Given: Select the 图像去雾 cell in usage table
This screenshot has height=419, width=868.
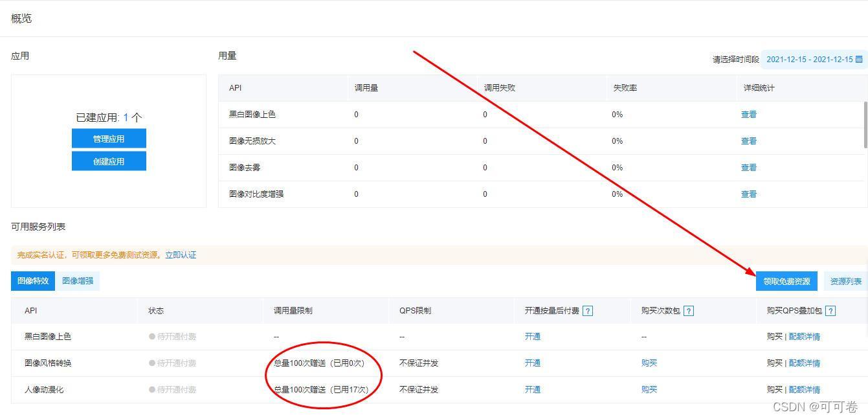Looking at the screenshot, I should pos(245,168).
